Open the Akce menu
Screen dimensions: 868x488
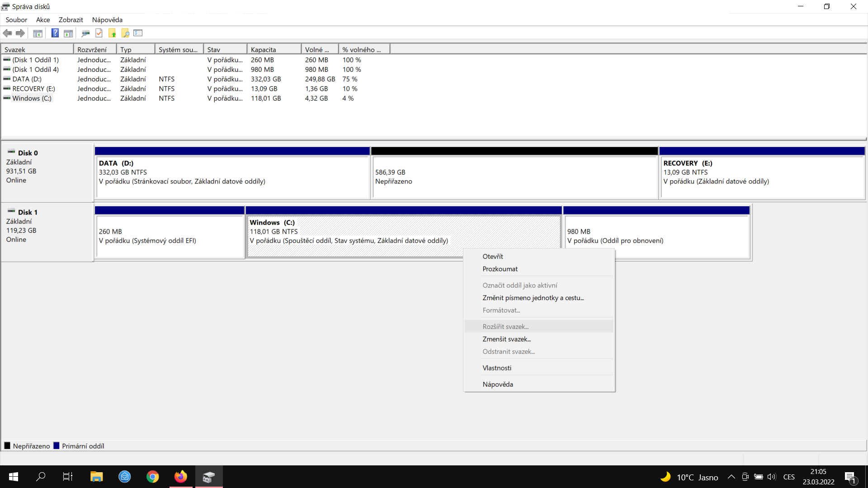coord(43,20)
